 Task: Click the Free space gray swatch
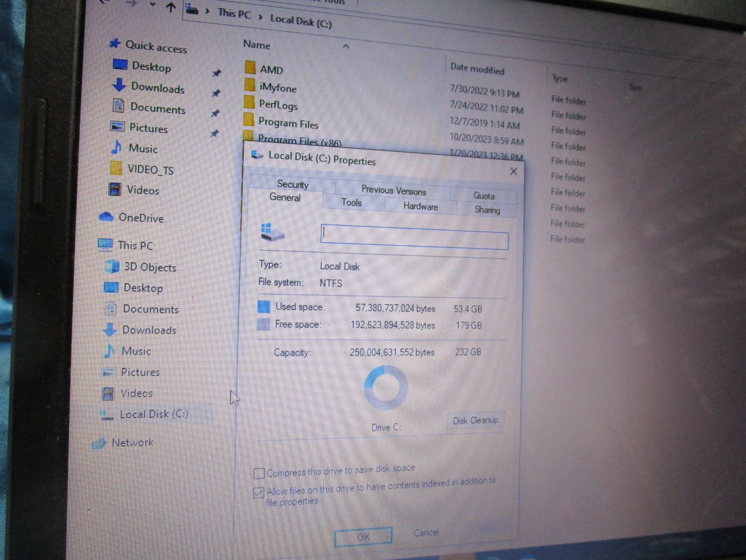[x=263, y=324]
